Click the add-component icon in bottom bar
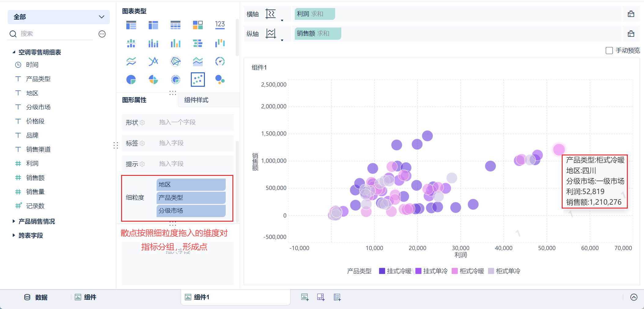This screenshot has width=644, height=309. [305, 297]
